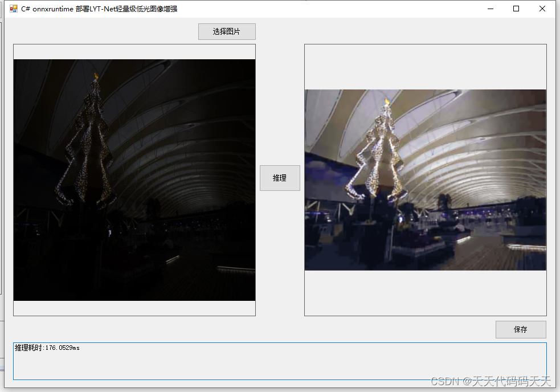
Task: Click the 选择图片 button
Action: [227, 31]
